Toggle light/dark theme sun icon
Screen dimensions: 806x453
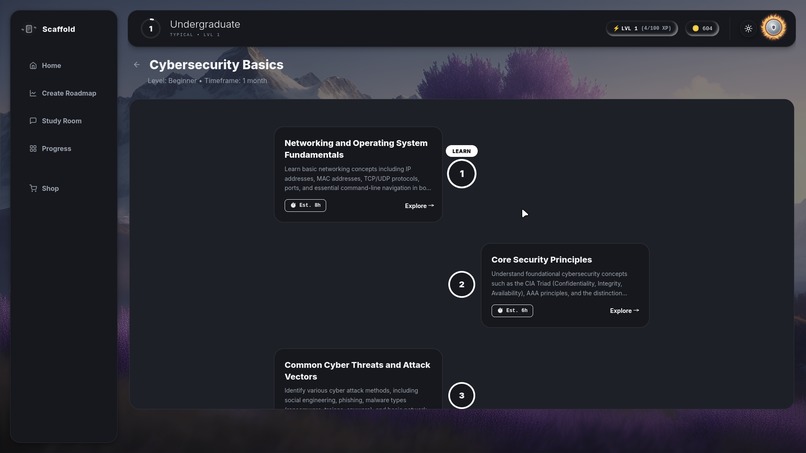coord(748,28)
